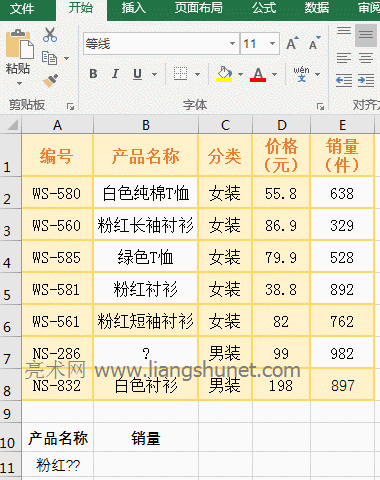Select row 2 header
The height and width of the screenshot is (480, 380).
(x=11, y=193)
